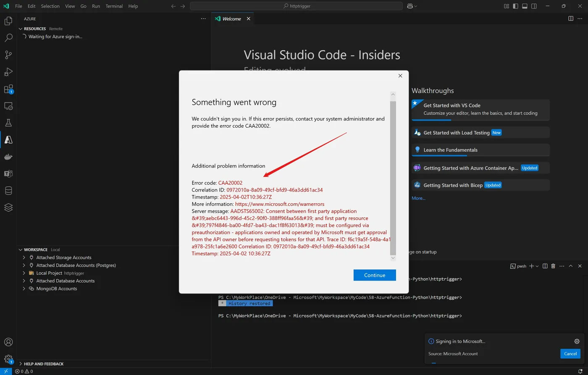Open the Source Control view
Viewport: 588px width, 375px height.
coord(8,55)
